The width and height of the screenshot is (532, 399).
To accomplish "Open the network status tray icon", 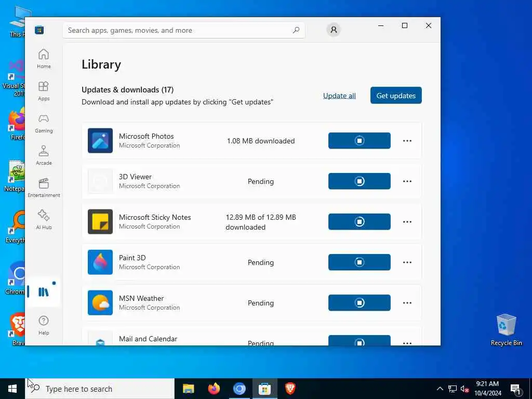I will [453, 389].
